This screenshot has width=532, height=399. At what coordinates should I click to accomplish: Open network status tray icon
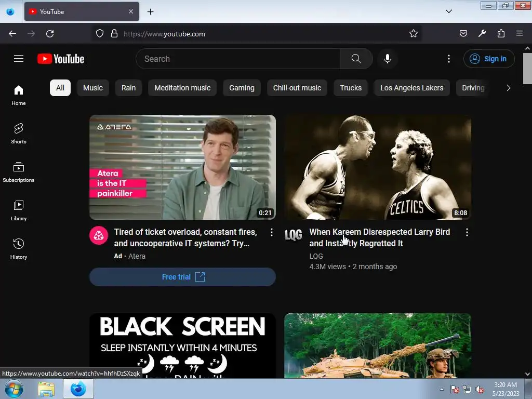pyautogui.click(x=467, y=390)
